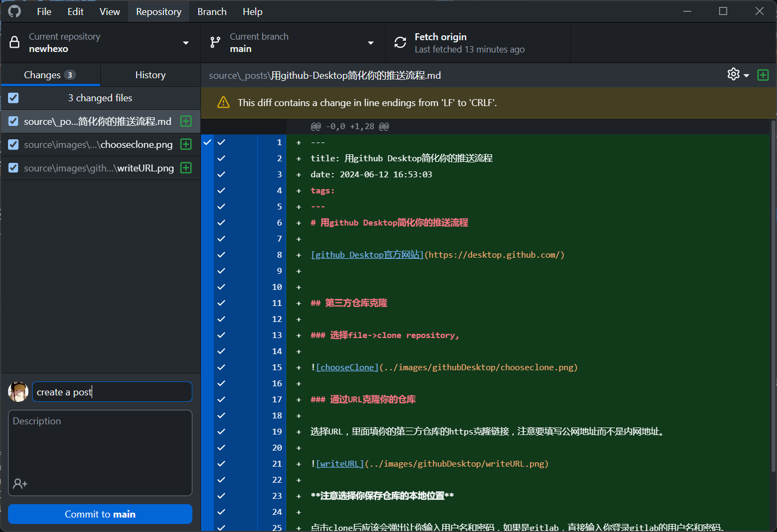The height and width of the screenshot is (532, 777).
Task: Open the Help menu
Action: click(252, 11)
